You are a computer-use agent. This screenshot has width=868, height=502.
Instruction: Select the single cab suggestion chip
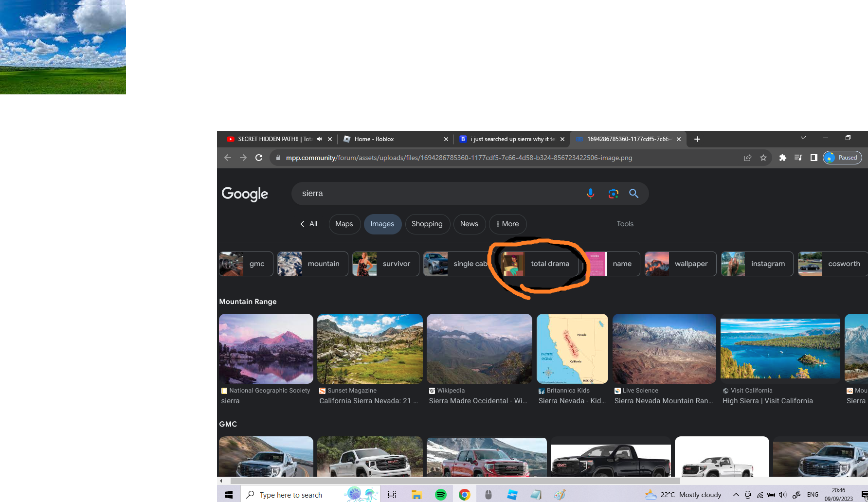coord(457,264)
